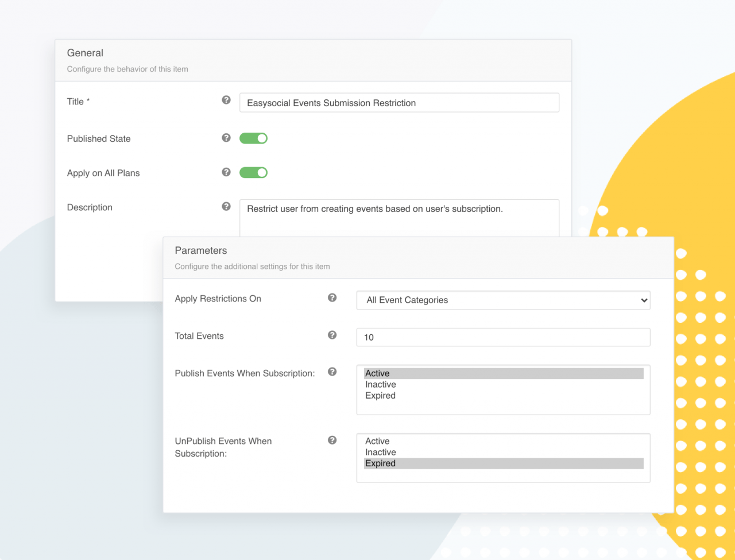
Task: Select Inactive in the UnPublish Events list
Action: click(504, 452)
